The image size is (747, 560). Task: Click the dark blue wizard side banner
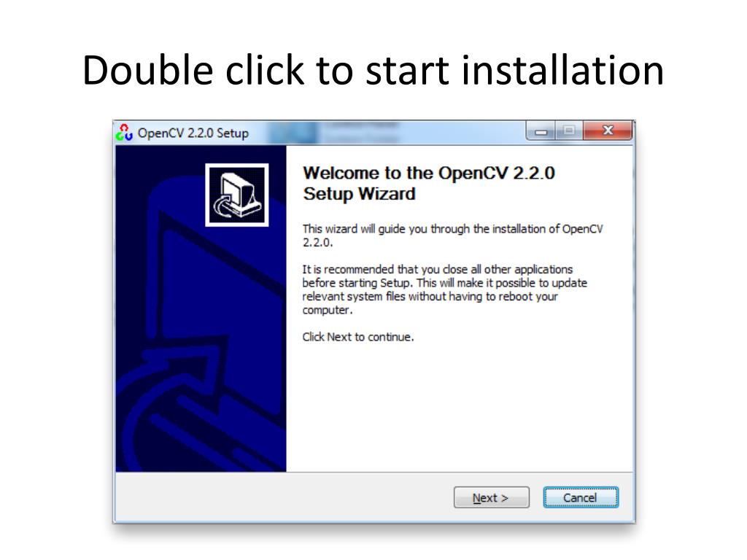[201, 308]
